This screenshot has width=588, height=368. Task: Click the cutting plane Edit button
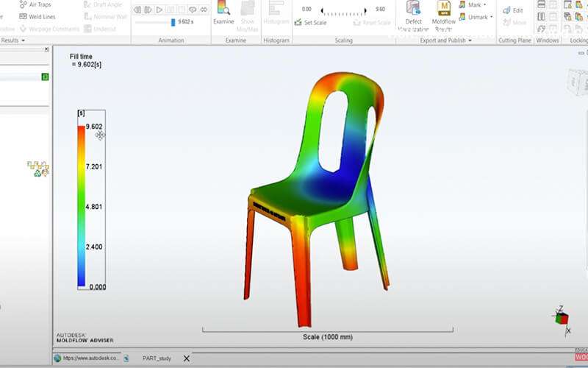pyautogui.click(x=513, y=10)
